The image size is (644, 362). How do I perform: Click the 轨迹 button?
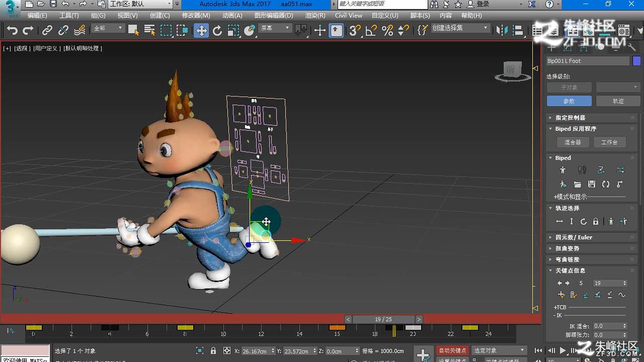(618, 101)
